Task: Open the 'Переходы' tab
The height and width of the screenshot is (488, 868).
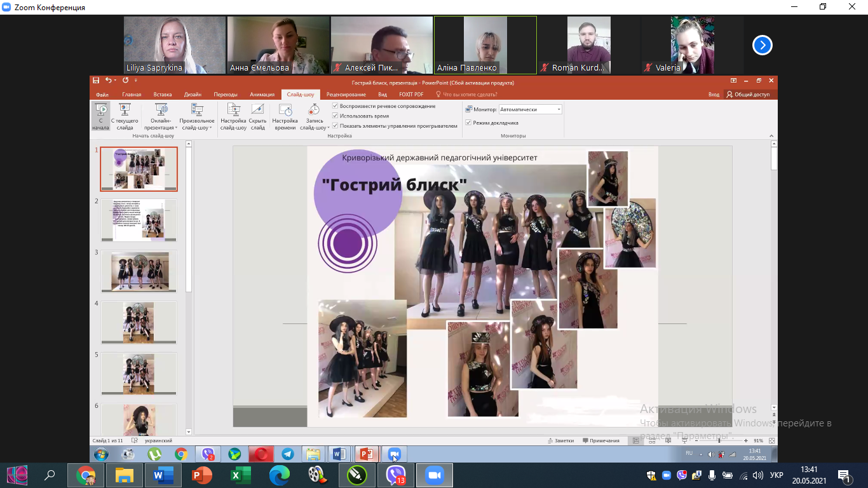Action: 226,94
